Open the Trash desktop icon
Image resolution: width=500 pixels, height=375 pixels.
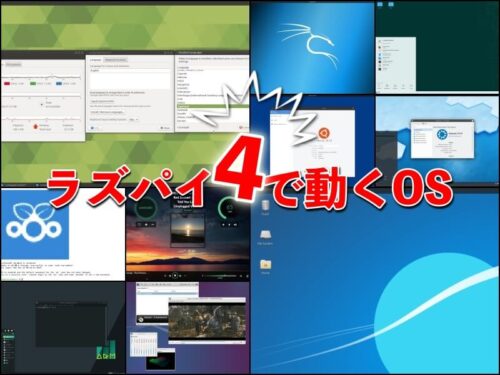(x=265, y=207)
